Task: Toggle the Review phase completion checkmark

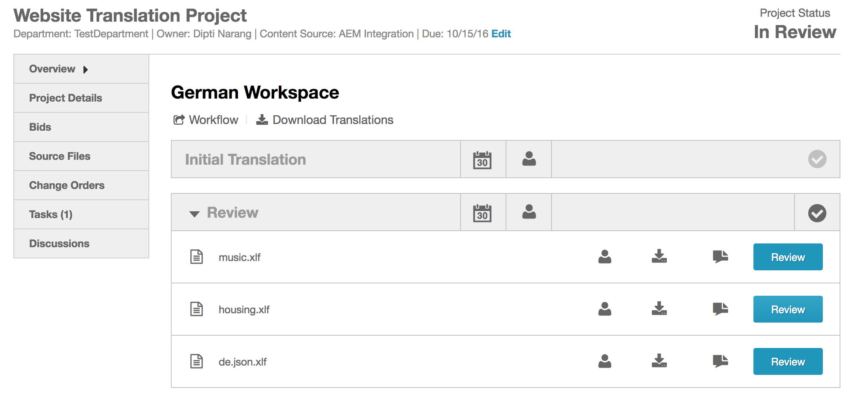Action: [817, 213]
